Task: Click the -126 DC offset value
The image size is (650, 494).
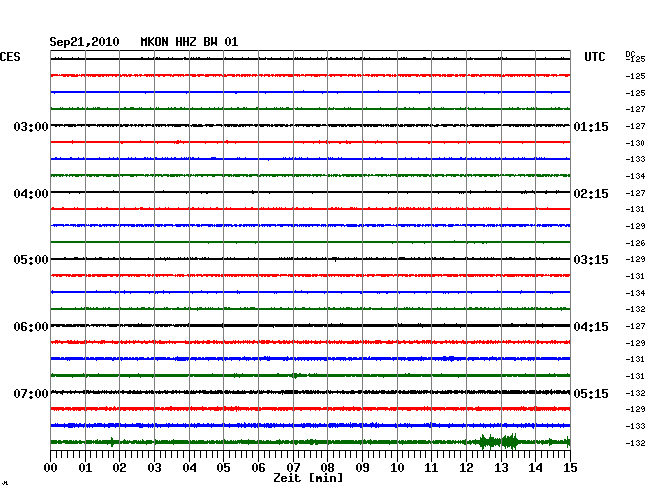Action: tap(635, 243)
